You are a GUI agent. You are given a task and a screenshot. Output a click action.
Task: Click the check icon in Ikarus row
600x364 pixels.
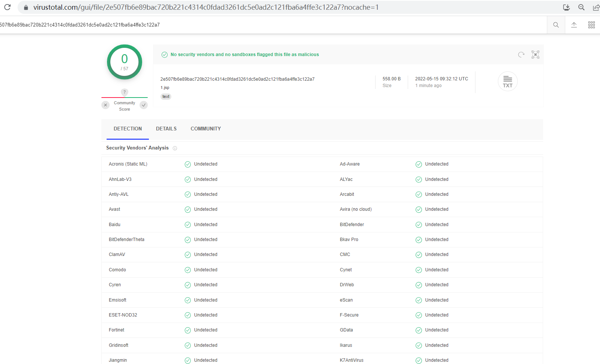coord(419,346)
